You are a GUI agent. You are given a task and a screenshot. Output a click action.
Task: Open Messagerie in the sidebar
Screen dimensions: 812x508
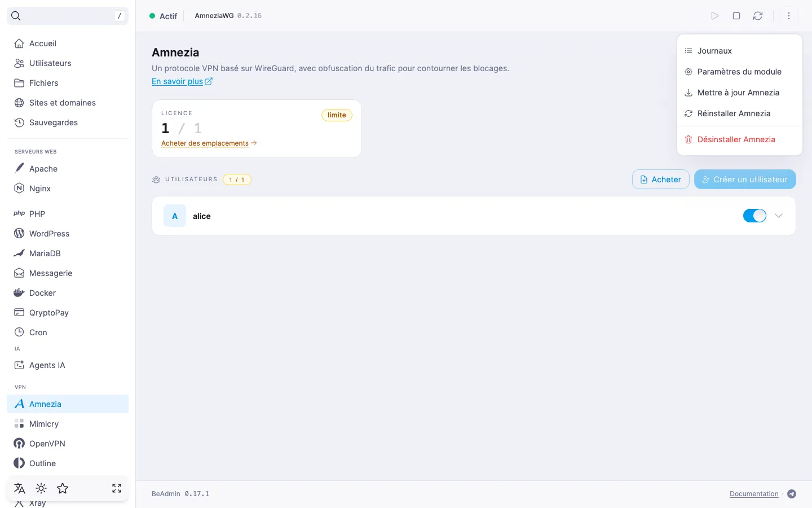[68, 273]
